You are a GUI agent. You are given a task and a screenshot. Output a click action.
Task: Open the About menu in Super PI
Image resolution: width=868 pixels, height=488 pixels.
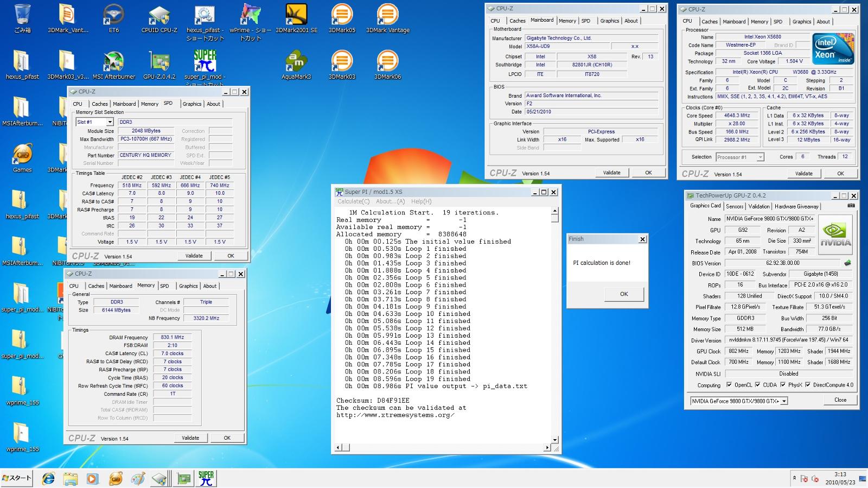tap(391, 201)
